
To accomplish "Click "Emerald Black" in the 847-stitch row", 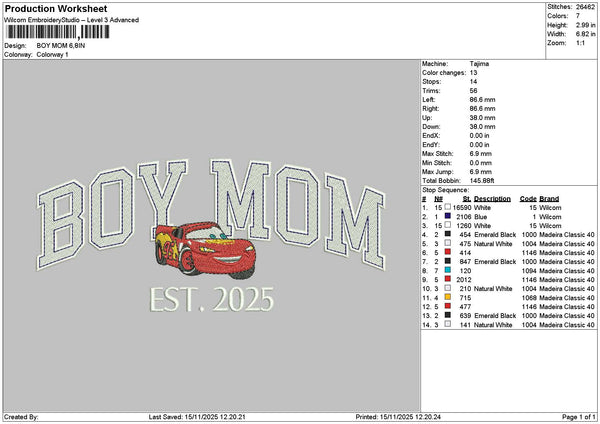I will [x=495, y=262].
